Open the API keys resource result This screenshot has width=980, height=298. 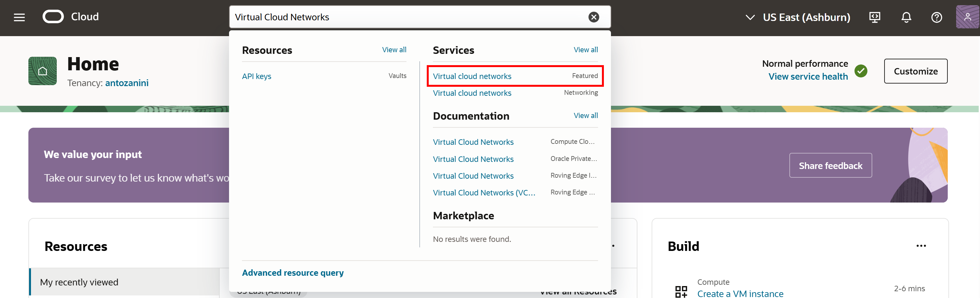coord(256,76)
